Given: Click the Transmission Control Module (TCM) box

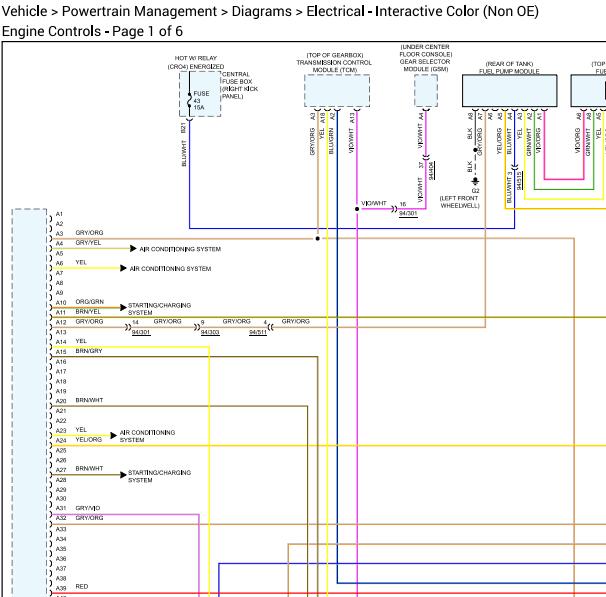Looking at the screenshot, I should (337, 90).
